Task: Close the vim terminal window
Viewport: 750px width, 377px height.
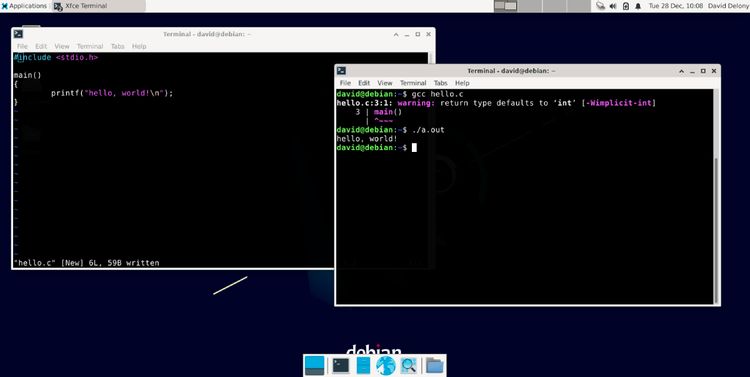Action: [428, 34]
